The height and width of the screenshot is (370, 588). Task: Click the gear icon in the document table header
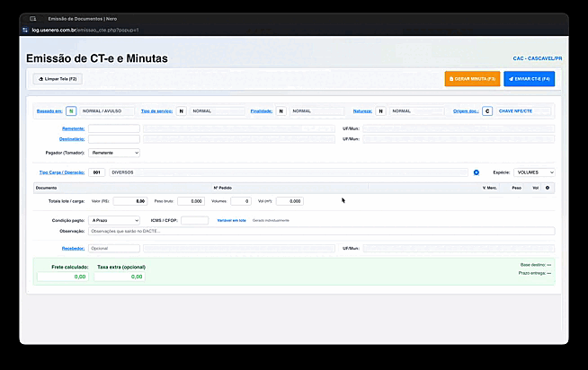point(548,188)
